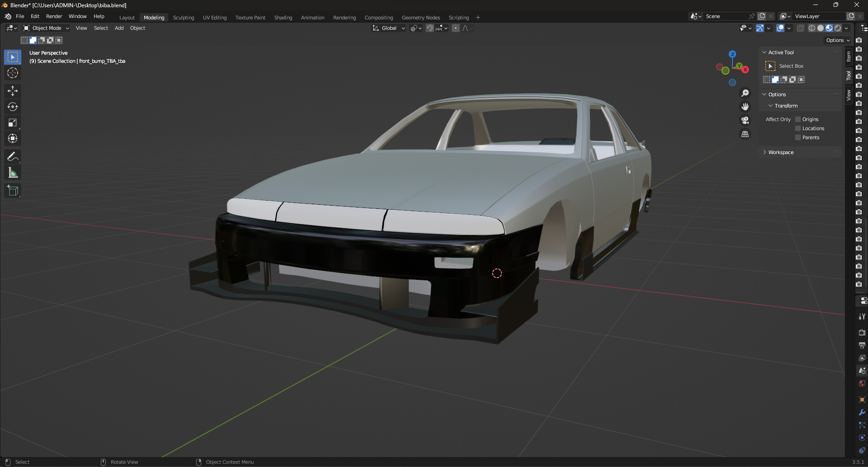Switch to Solid viewport shading

(821, 28)
